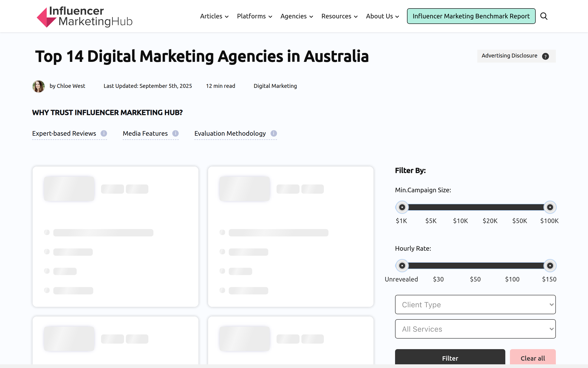Click the Top 14 Digital Marketing Agencies title
The image size is (588, 368).
click(x=202, y=56)
